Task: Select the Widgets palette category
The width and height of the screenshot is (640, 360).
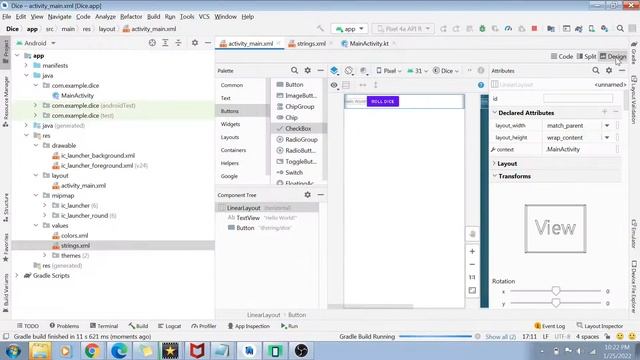Action: pyautogui.click(x=230, y=124)
